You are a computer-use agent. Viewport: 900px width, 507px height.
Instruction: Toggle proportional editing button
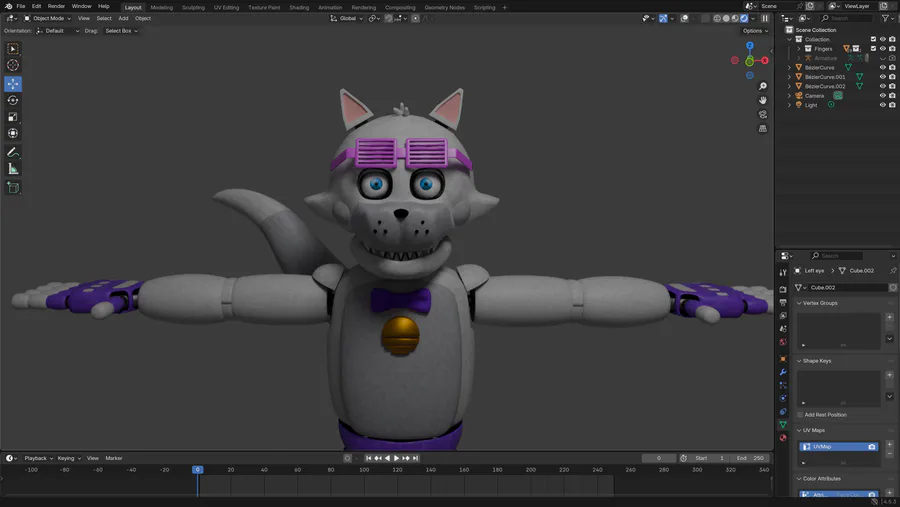416,18
